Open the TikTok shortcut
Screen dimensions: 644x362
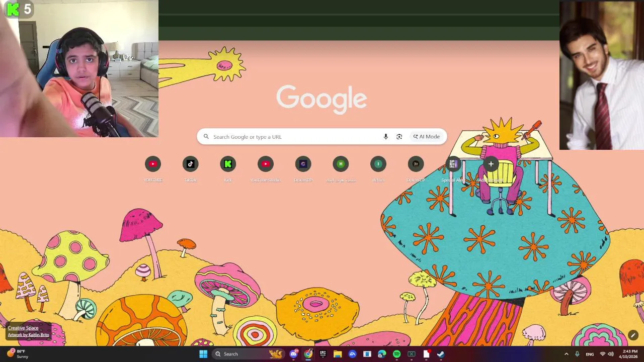click(x=190, y=169)
